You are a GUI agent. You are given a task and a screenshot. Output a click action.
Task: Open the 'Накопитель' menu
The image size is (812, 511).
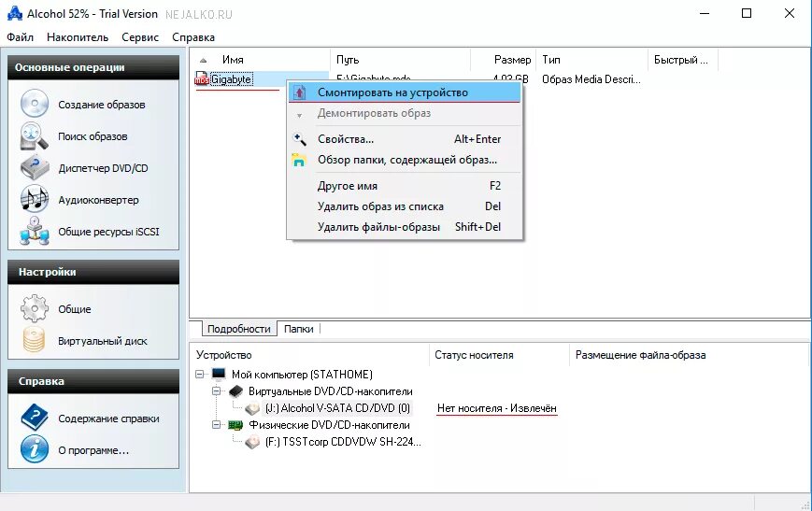coord(78,37)
